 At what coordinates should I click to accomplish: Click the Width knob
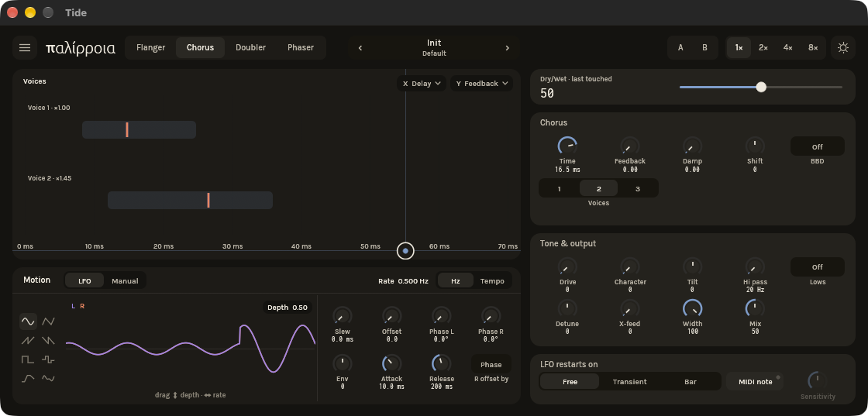pyautogui.click(x=692, y=308)
